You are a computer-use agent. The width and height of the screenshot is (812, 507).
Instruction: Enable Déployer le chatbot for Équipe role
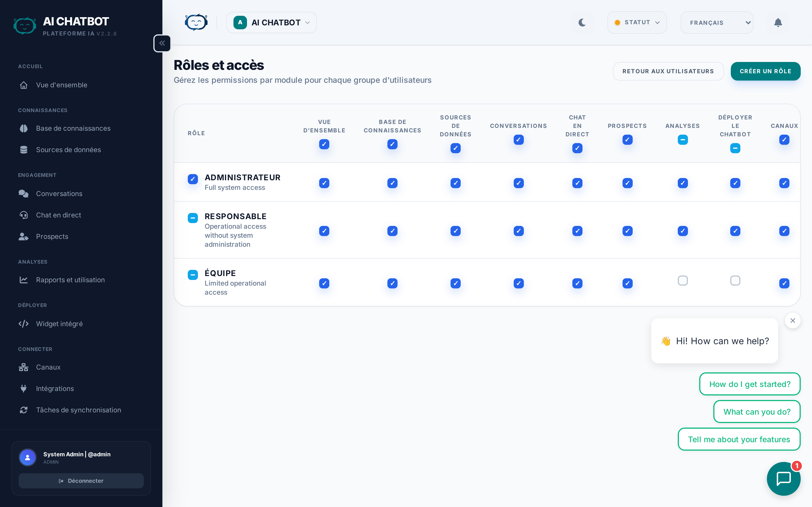[x=735, y=280]
